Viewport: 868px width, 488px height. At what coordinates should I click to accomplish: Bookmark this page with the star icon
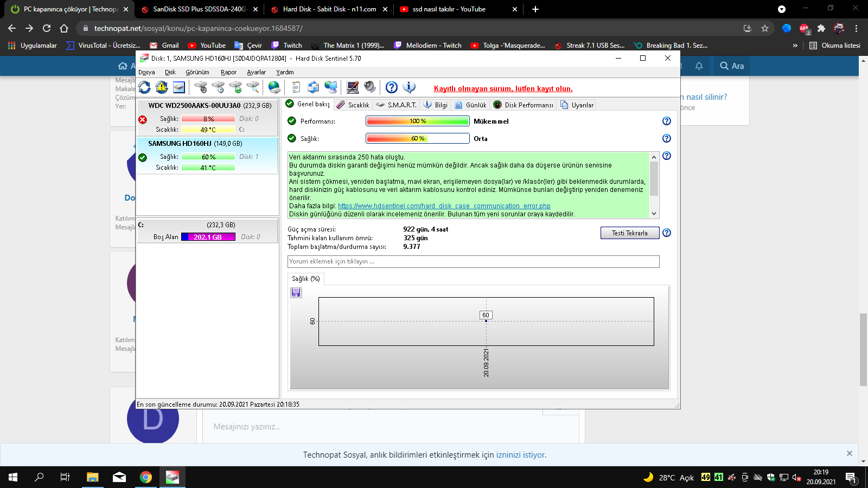765,28
